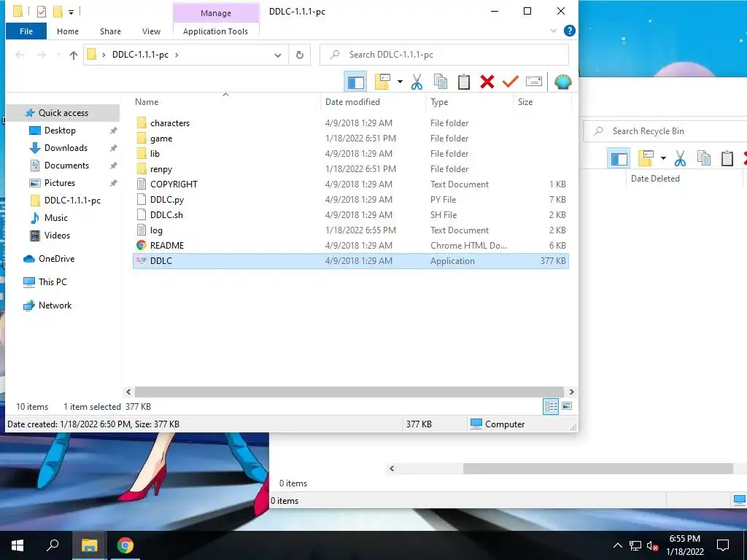Click Cut scissors icon in Recycle Bin window

click(681, 158)
